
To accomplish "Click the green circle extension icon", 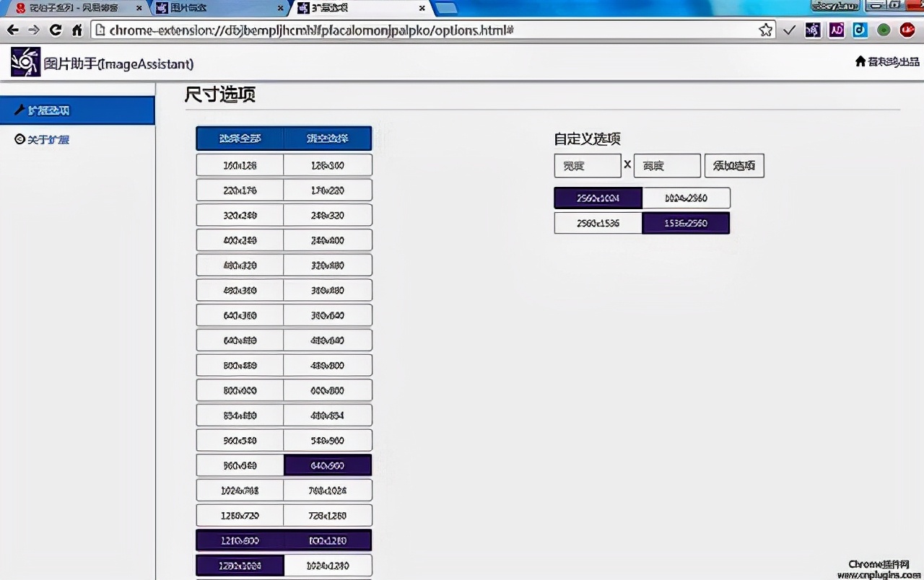I will [884, 30].
